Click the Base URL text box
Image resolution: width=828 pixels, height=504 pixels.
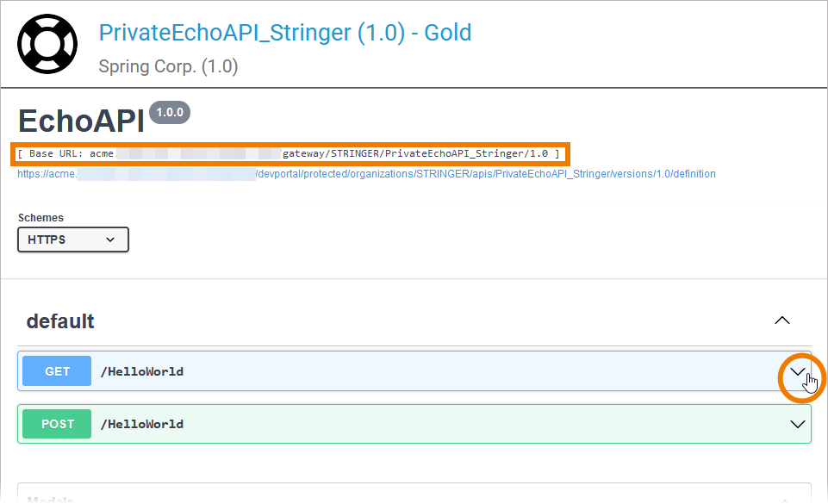click(x=289, y=153)
